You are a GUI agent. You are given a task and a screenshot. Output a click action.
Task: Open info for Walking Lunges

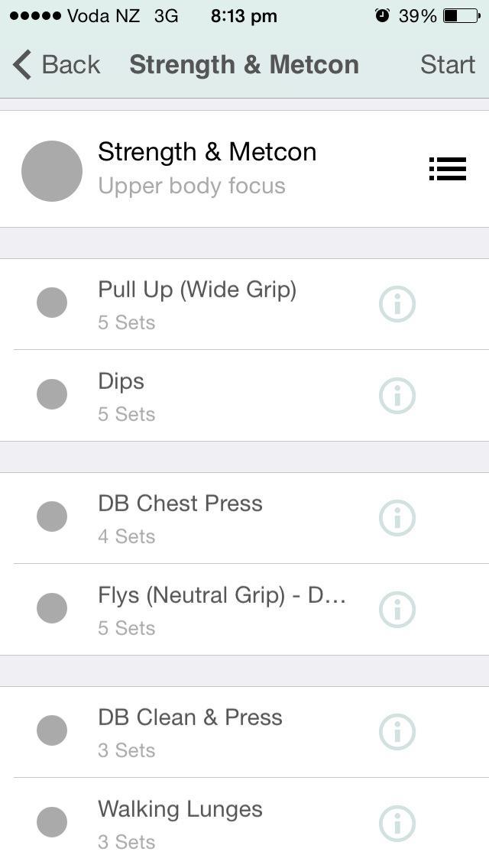[397, 824]
